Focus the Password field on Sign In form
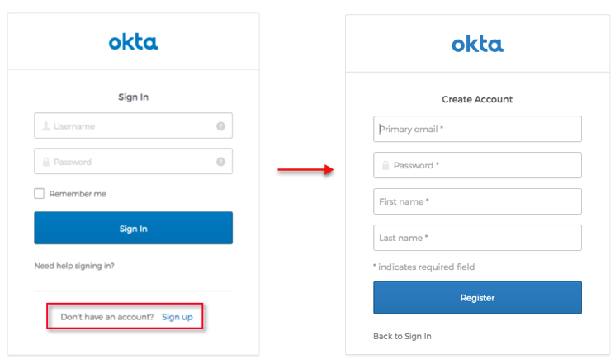Screen dimensions: 615x364 click(132, 162)
